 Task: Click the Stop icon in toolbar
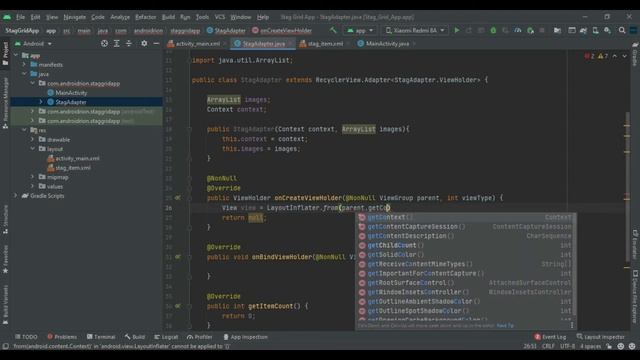click(542, 30)
